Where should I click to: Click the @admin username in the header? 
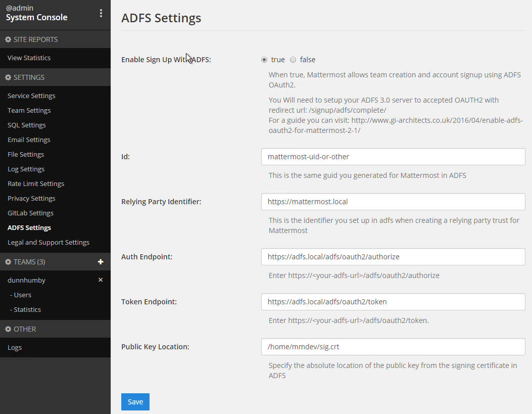click(20, 8)
